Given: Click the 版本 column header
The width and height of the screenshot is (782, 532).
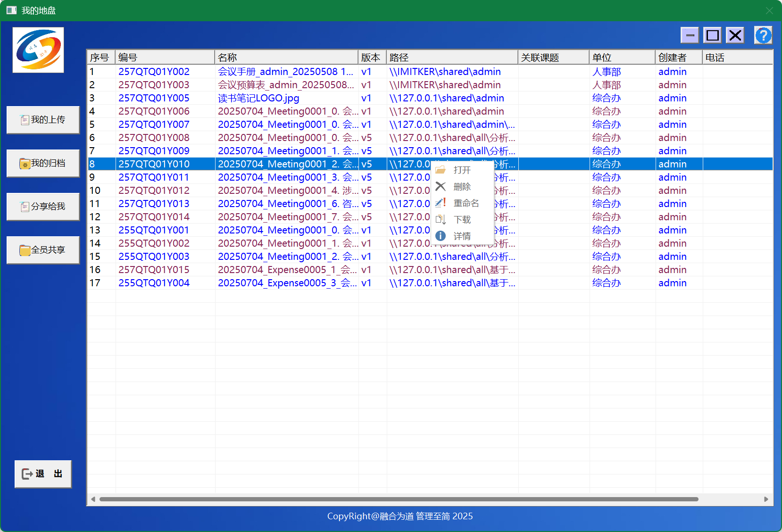Looking at the screenshot, I should pyautogui.click(x=372, y=58).
